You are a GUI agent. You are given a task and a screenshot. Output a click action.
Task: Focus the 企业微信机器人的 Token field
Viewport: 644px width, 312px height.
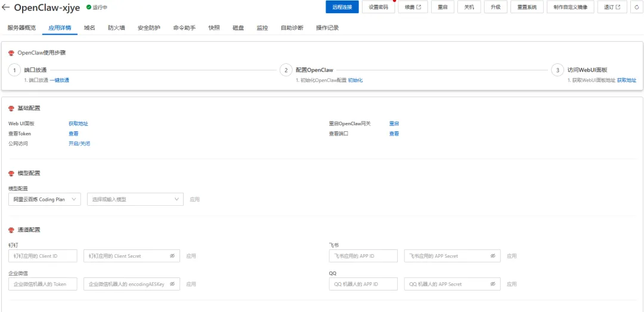(43, 284)
